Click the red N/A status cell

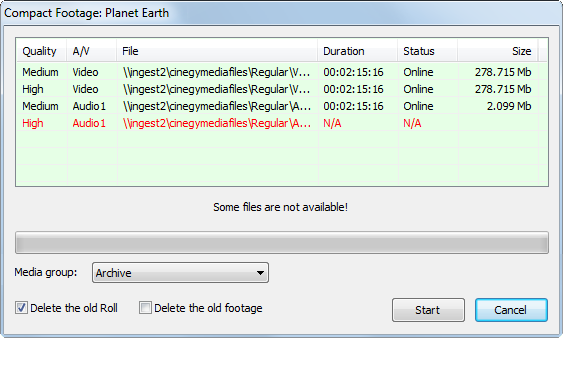coord(412,123)
